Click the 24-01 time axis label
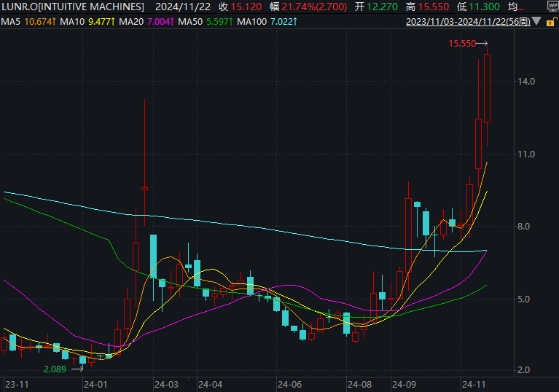 click(95, 384)
